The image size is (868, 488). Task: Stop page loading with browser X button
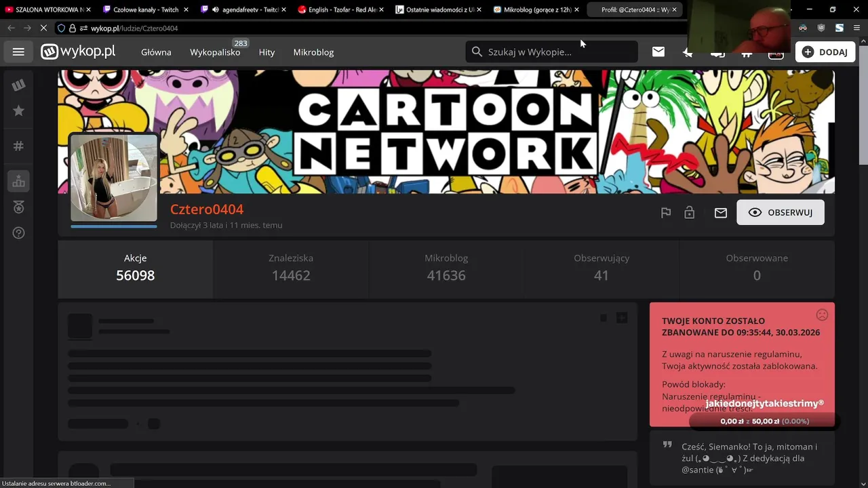[x=43, y=28]
